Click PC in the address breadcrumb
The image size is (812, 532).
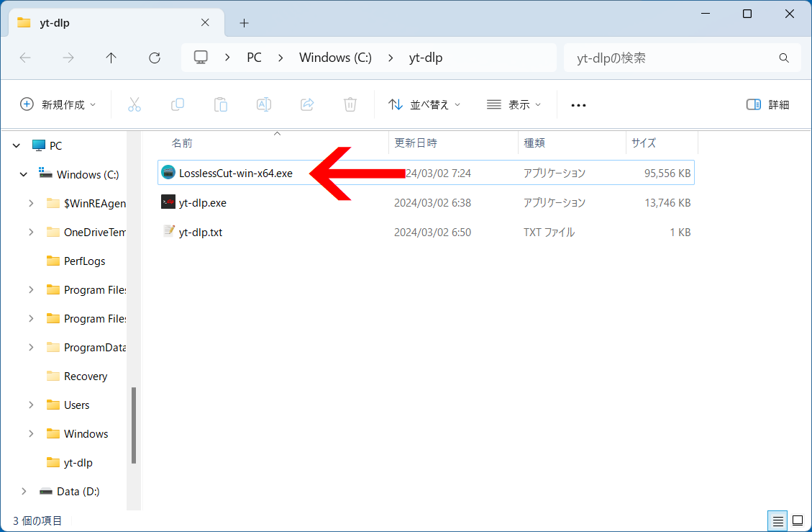coord(254,58)
